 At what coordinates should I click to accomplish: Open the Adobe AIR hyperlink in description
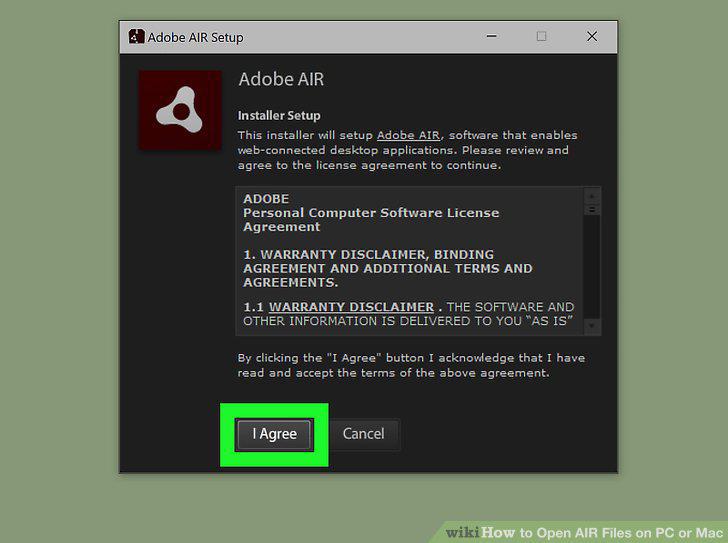pyautogui.click(x=408, y=136)
